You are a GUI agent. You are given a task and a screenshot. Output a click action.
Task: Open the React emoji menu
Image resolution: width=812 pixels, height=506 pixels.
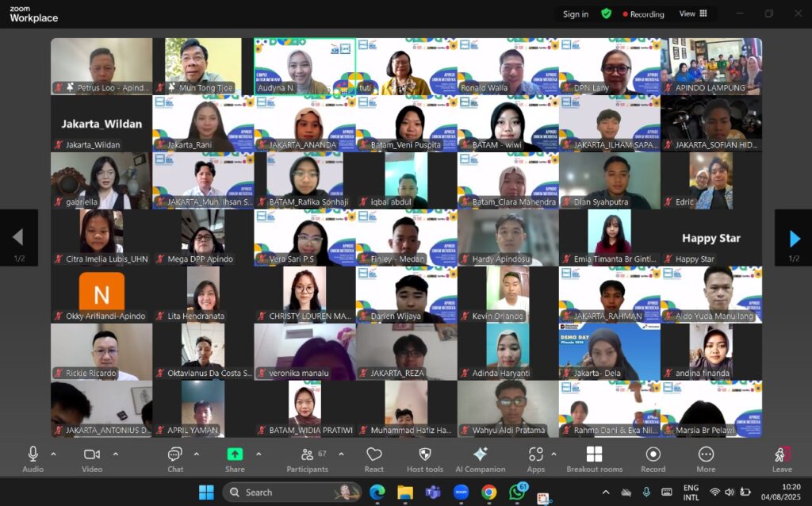click(374, 458)
